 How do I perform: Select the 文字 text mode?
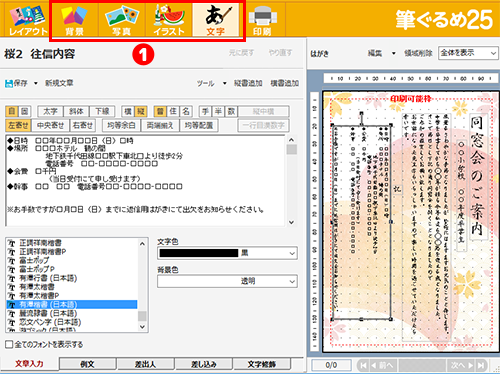pyautogui.click(x=216, y=19)
